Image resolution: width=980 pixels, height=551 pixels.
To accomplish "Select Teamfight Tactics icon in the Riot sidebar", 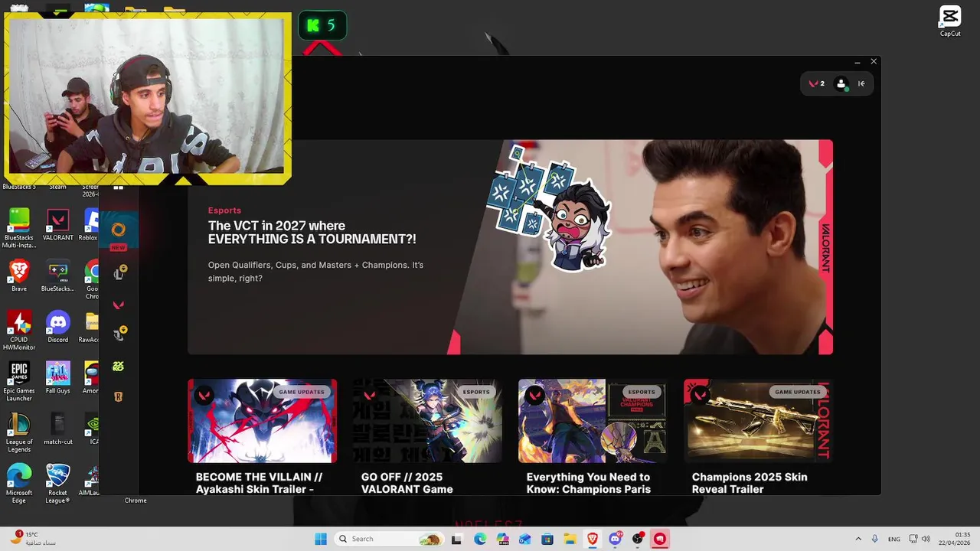I will coord(119,334).
